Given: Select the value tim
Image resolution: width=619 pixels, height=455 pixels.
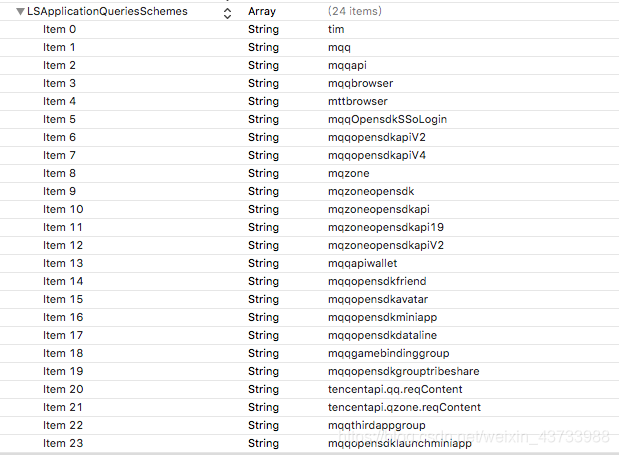Looking at the screenshot, I should (x=336, y=29).
